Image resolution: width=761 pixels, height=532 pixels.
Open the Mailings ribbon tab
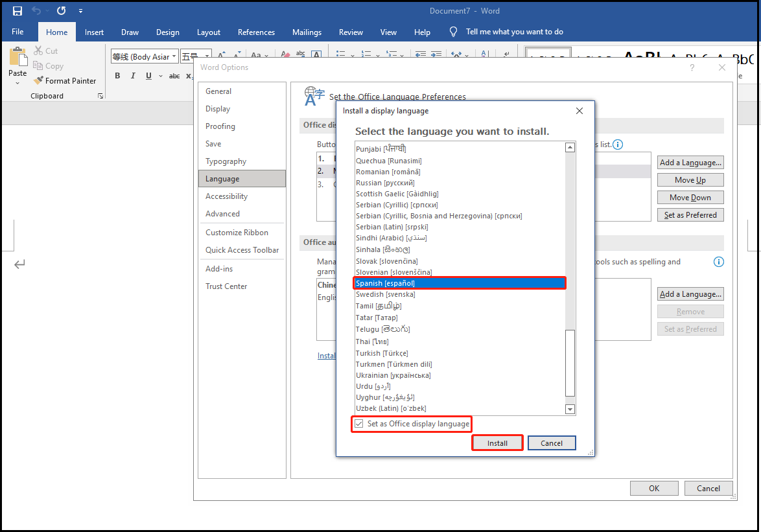click(x=306, y=32)
